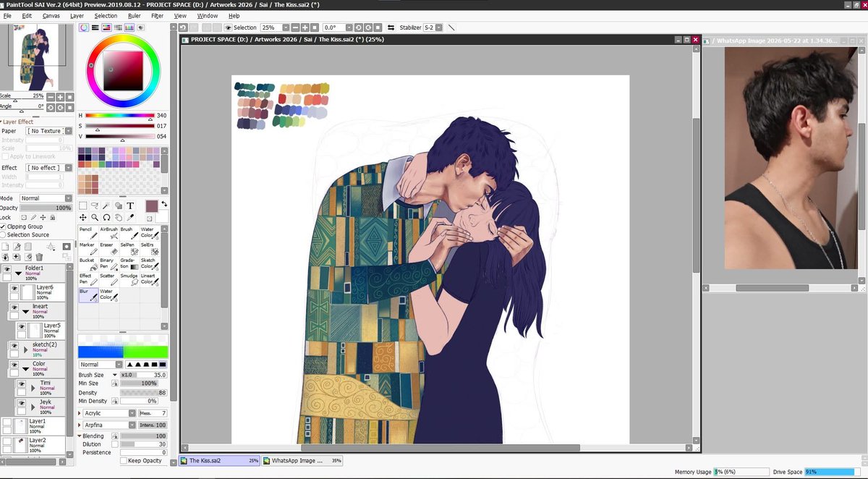
Task: Select the Magic Wand tool
Action: 107,205
